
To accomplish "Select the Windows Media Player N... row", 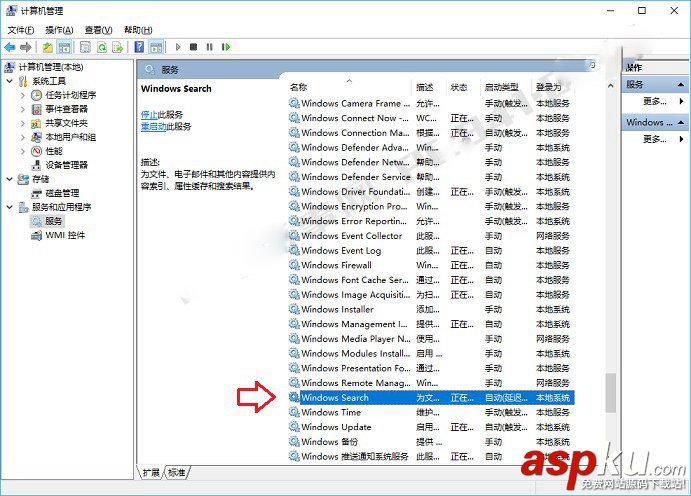I will [x=431, y=339].
